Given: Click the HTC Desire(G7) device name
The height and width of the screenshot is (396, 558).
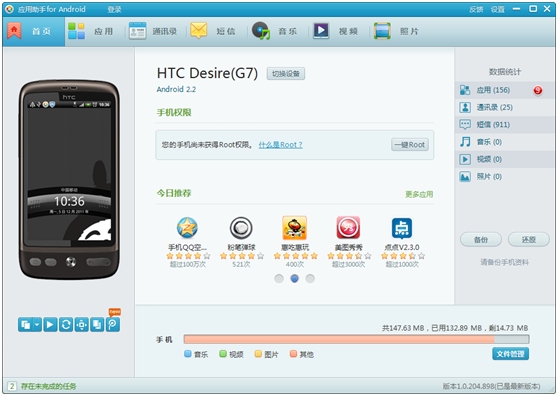Looking at the screenshot, I should pos(207,73).
